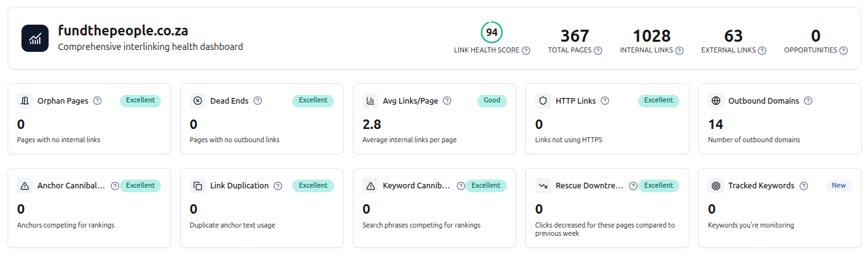Screen dimensions: 868x256
Task: Open the Link Duplication card title
Action: 239,186
